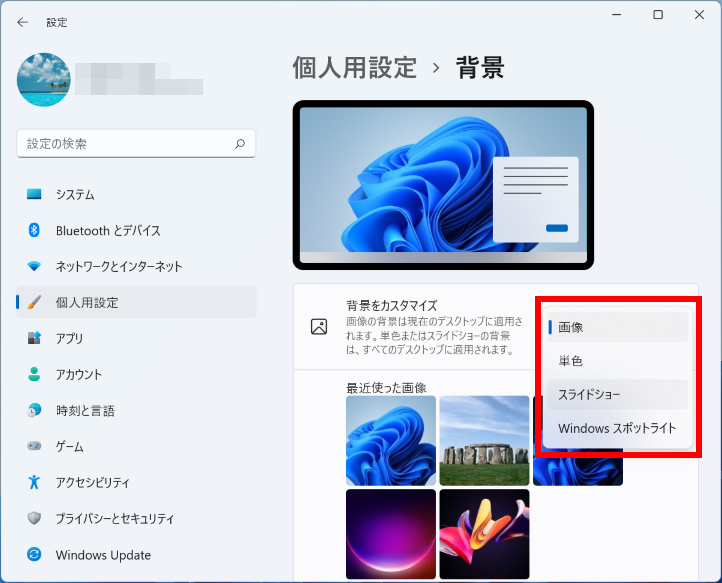Screen dimensions: 722x583
Task: Choose Windows スポットライト option
Action: coord(617,428)
